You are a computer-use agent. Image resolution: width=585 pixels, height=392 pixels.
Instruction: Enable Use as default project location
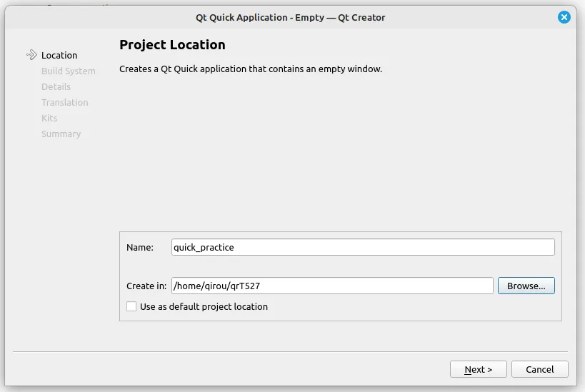point(131,306)
